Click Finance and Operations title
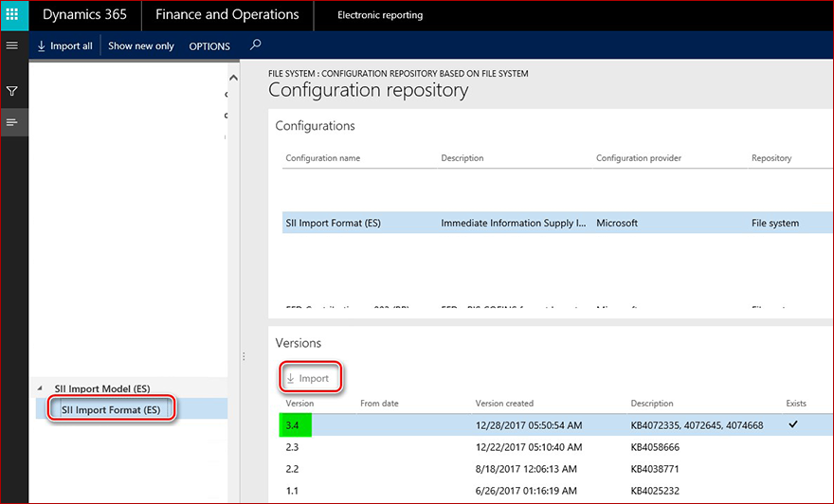 pyautogui.click(x=227, y=14)
